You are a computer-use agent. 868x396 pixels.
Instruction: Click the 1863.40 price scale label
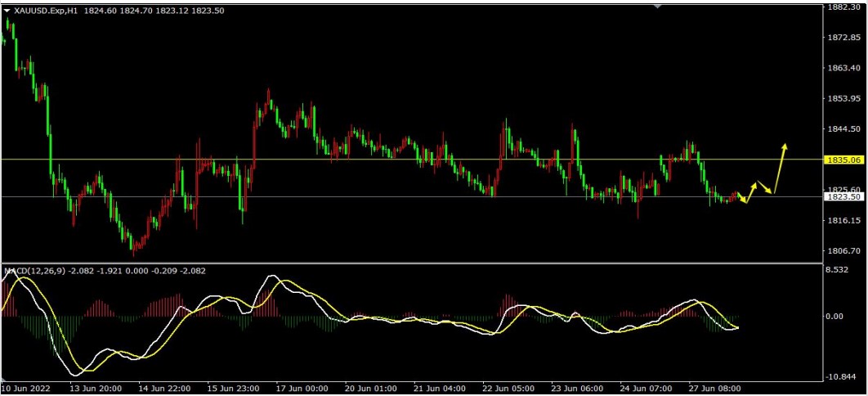click(x=844, y=68)
